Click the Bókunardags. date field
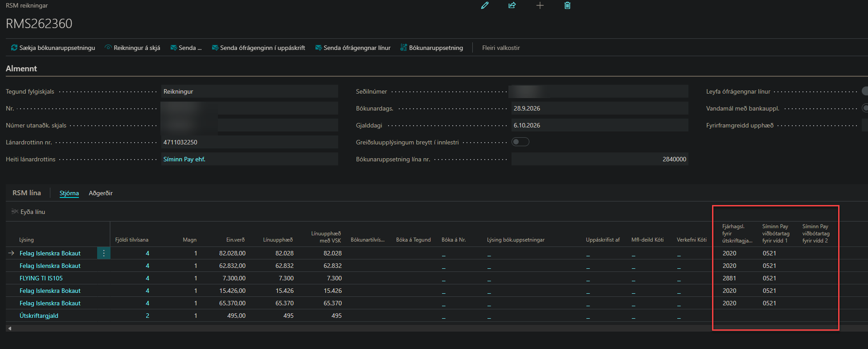Image resolution: width=868 pixels, height=349 pixels. pyautogui.click(x=600, y=108)
